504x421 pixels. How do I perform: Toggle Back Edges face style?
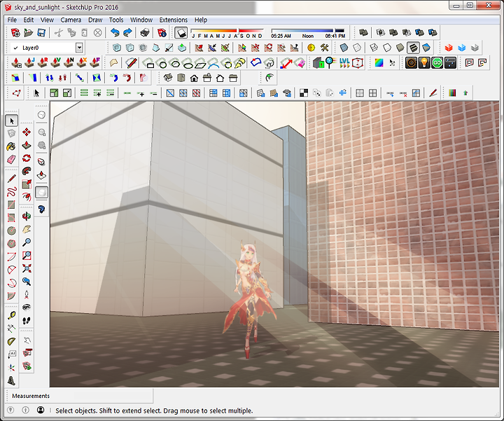tap(357, 48)
